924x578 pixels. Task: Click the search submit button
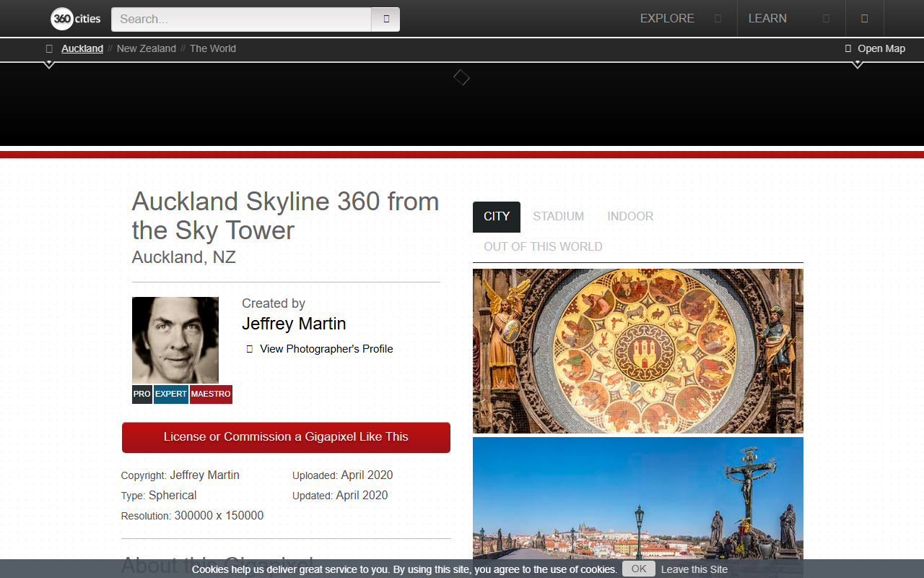pyautogui.click(x=385, y=20)
